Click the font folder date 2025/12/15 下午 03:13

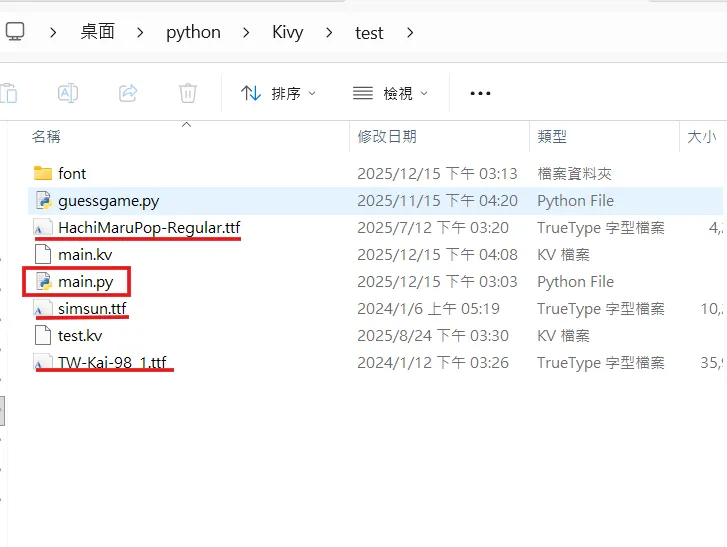point(437,174)
